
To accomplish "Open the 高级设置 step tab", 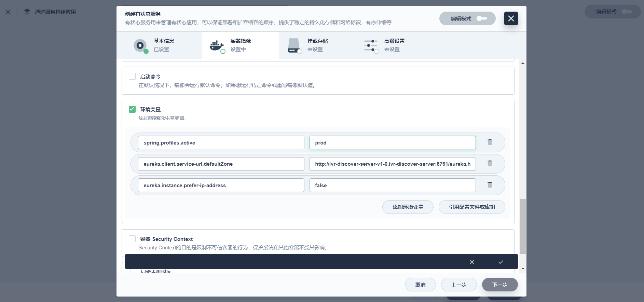I will click(x=394, y=45).
